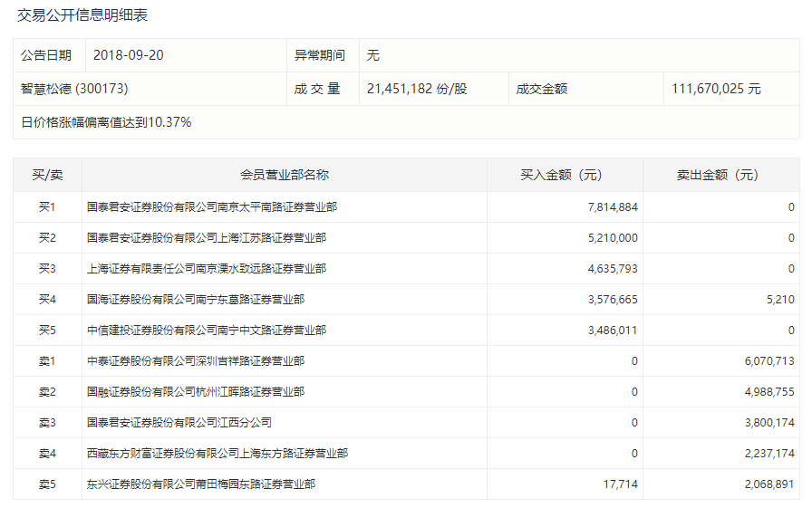The image size is (812, 508).
Task: Open 西藏东方财富 上海东方路营业部 entry
Action: (217, 454)
